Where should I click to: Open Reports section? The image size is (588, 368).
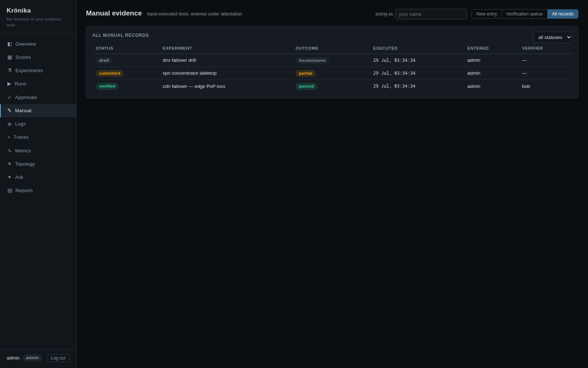38,191
